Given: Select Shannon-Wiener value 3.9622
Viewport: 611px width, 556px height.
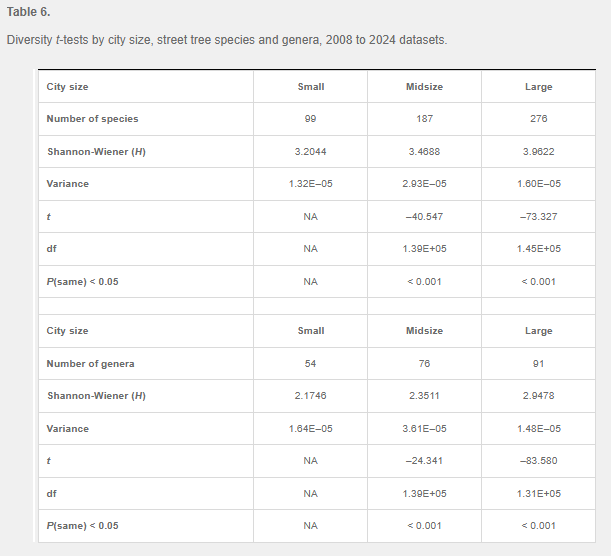Looking at the screenshot, I should point(538,151).
